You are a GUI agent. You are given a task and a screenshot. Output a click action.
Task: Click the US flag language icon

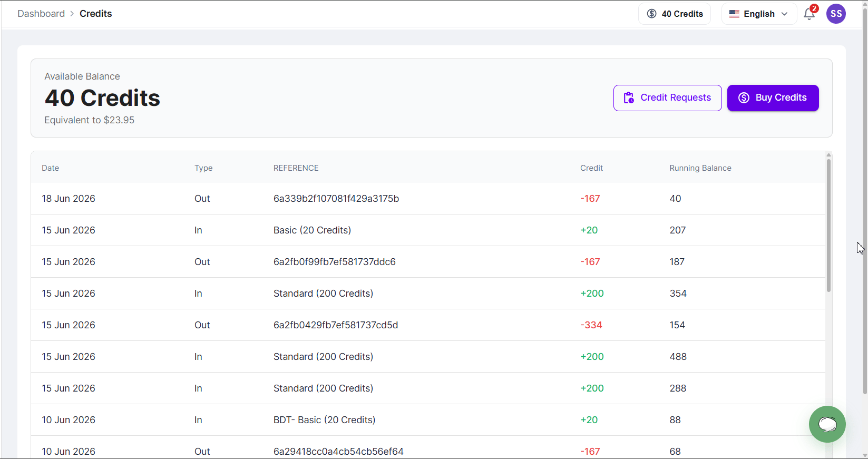click(734, 14)
